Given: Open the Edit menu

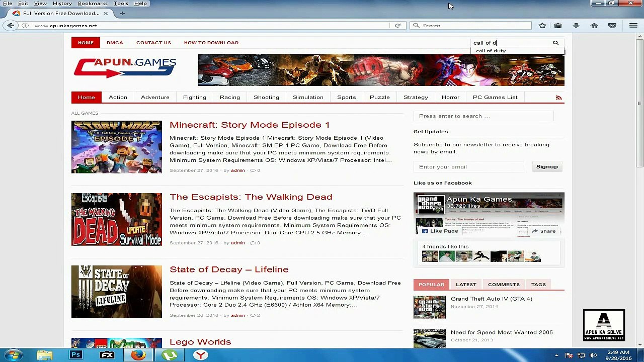Looking at the screenshot, I should 23,4.
